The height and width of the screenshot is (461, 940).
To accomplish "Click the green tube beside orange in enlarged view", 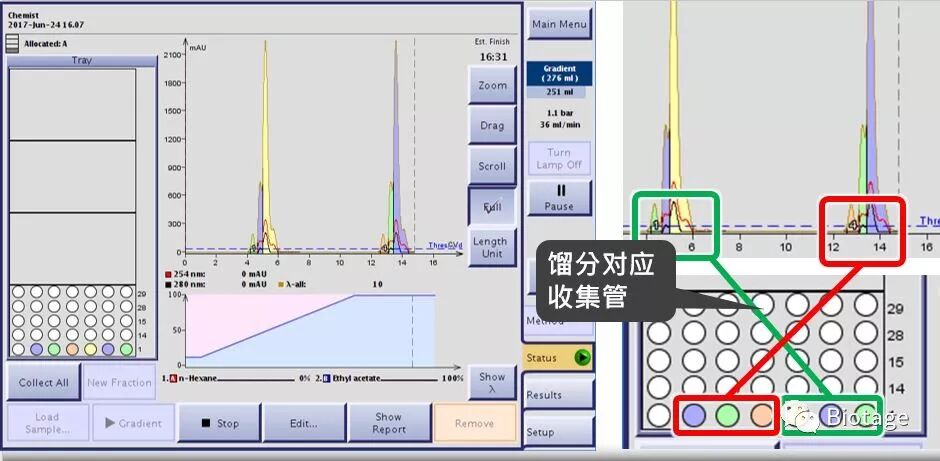I will point(728,415).
